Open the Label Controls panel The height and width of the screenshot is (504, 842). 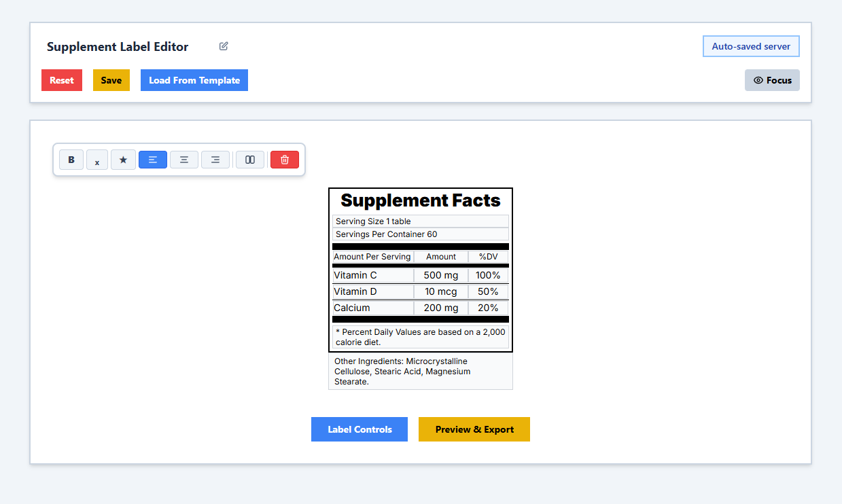359,429
